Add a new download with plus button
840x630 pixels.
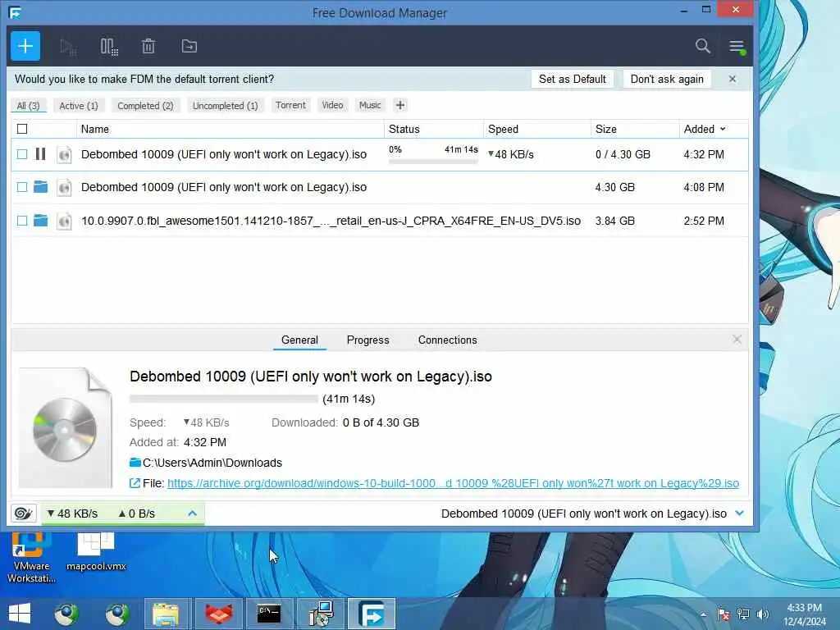[25, 46]
